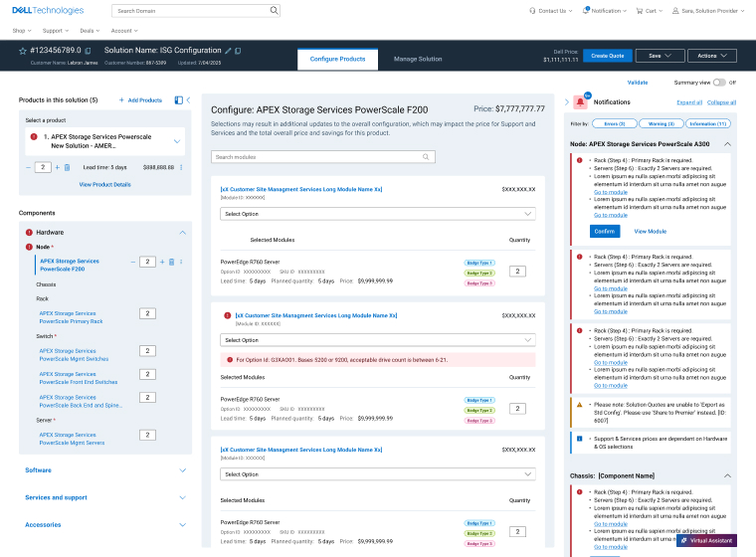This screenshot has height=557, width=756.
Task: Open Contact Us menu in header
Action: tap(551, 11)
